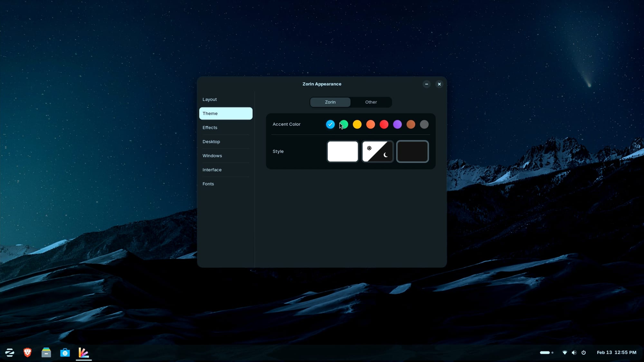The image size is (644, 362).
Task: Launch the Brave browser from the taskbar
Action: click(27, 352)
